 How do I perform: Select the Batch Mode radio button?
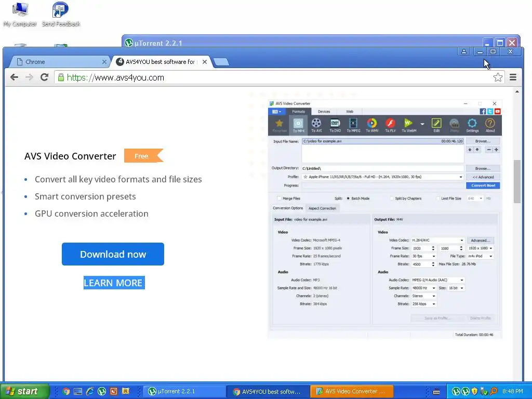click(x=348, y=198)
